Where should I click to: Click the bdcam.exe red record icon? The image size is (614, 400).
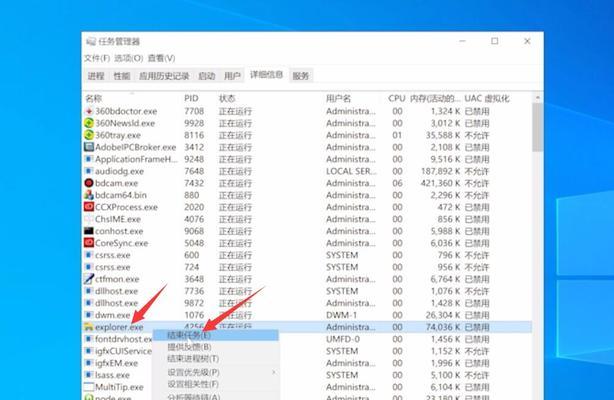(89, 183)
